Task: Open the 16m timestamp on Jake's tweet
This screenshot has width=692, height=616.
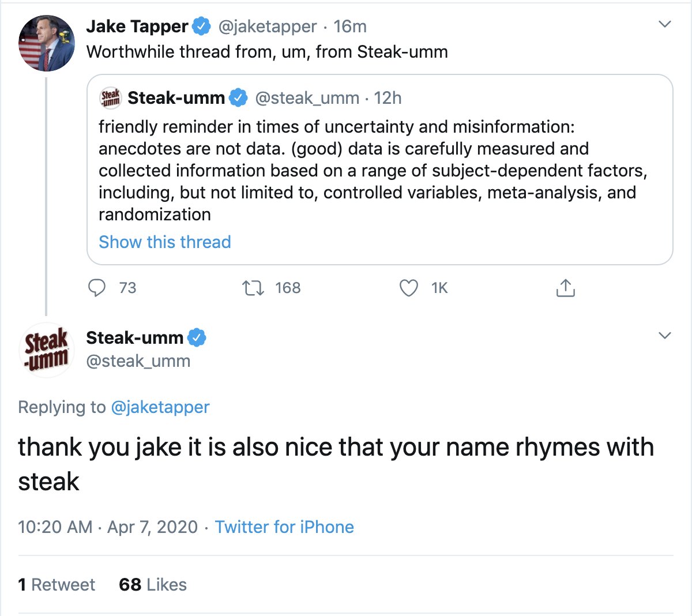Action: [350, 26]
